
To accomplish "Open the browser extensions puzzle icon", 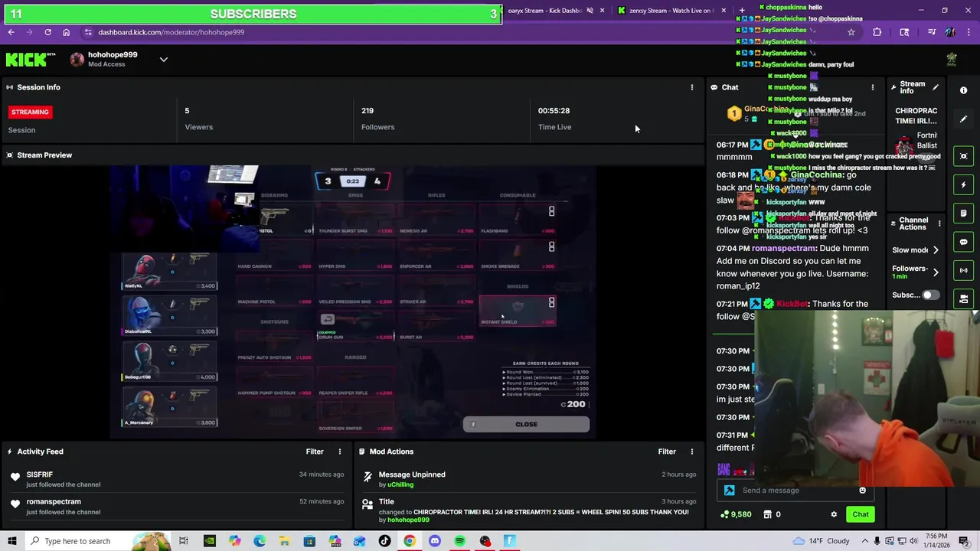I will coord(877,32).
